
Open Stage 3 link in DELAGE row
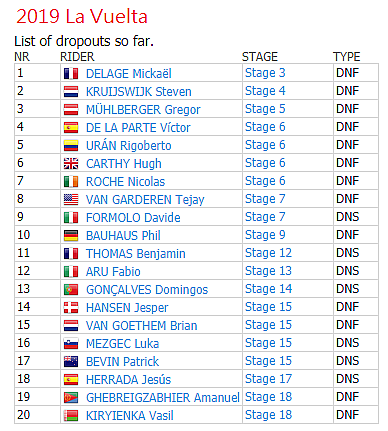point(265,73)
